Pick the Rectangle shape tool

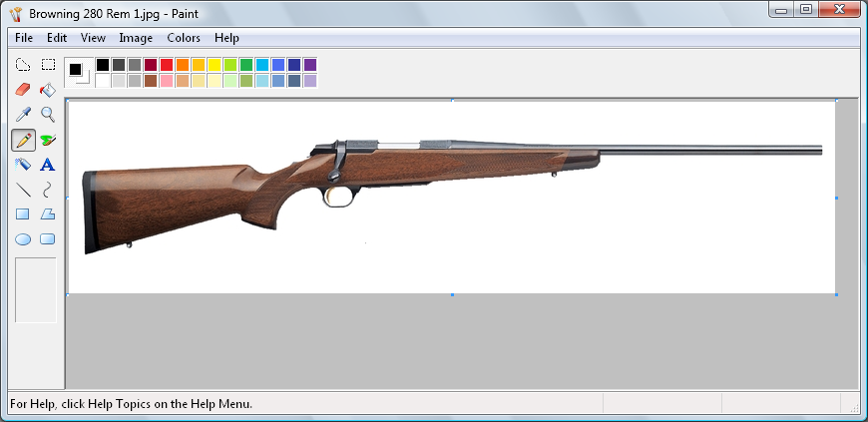pyautogui.click(x=23, y=214)
